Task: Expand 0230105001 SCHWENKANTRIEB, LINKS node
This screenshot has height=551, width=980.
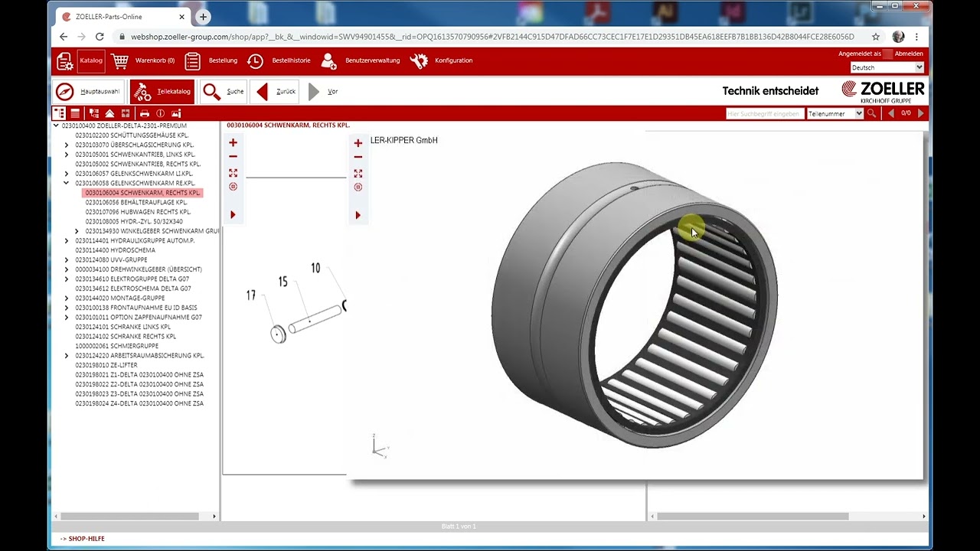Action: pyautogui.click(x=67, y=155)
